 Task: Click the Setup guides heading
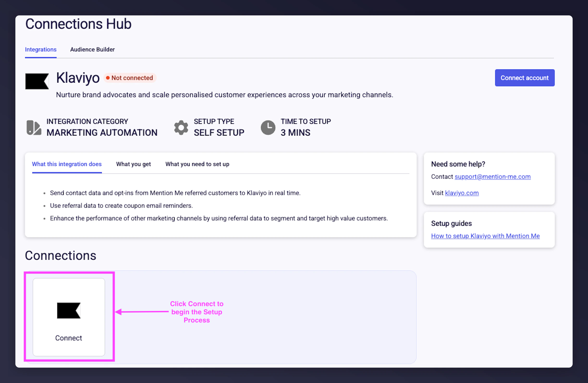[x=452, y=223]
